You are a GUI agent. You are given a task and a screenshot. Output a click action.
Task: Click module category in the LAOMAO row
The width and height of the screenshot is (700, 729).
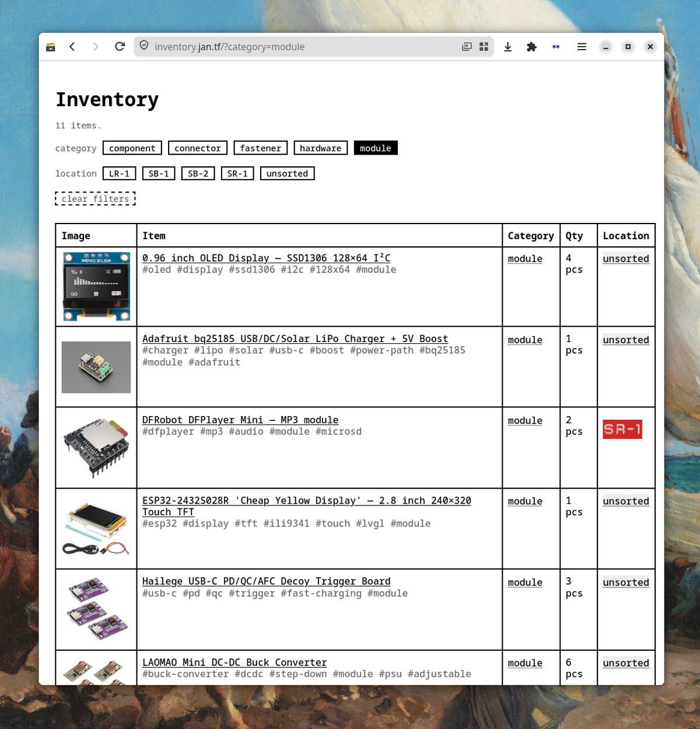tap(525, 663)
